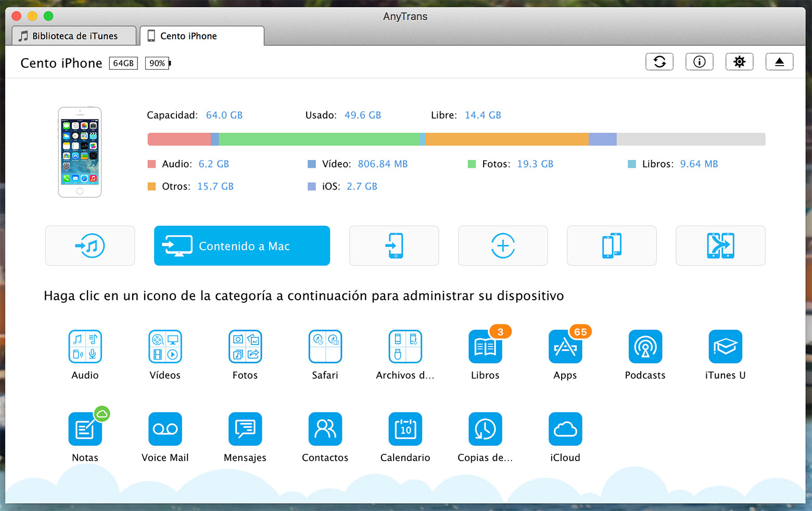Open the Voice Mail category
The image size is (812, 511).
(x=165, y=429)
